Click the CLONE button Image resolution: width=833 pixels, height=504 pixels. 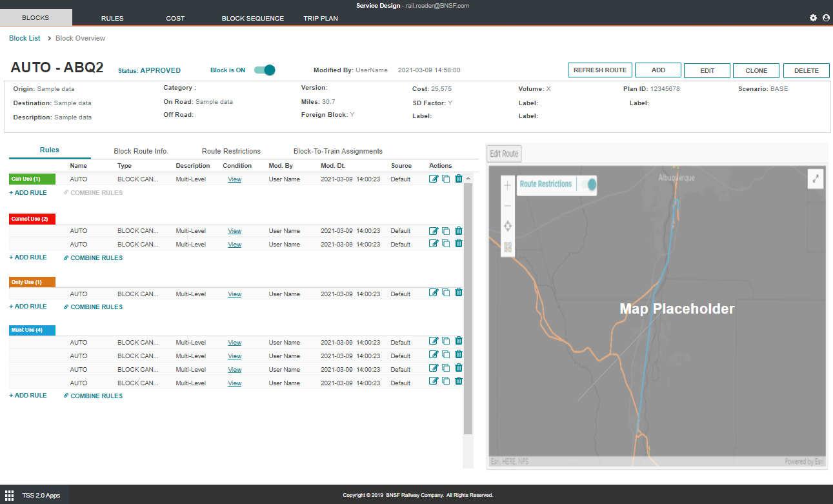click(756, 70)
